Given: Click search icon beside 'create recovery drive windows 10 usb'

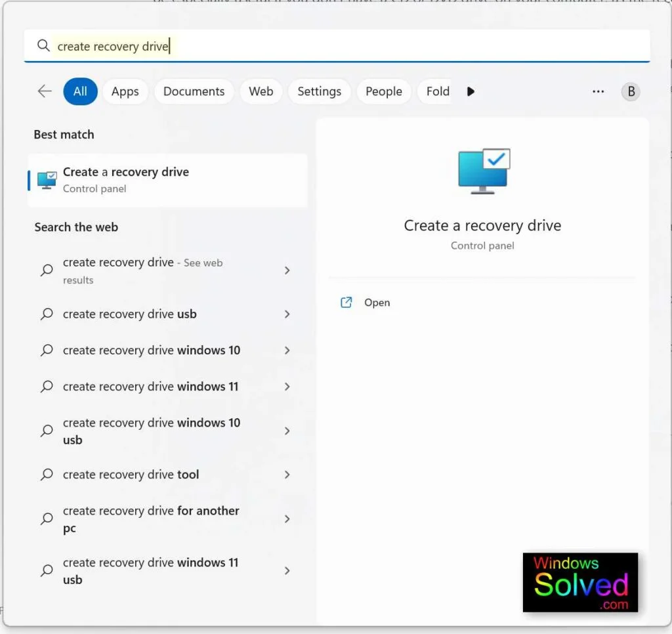Looking at the screenshot, I should coord(47,431).
